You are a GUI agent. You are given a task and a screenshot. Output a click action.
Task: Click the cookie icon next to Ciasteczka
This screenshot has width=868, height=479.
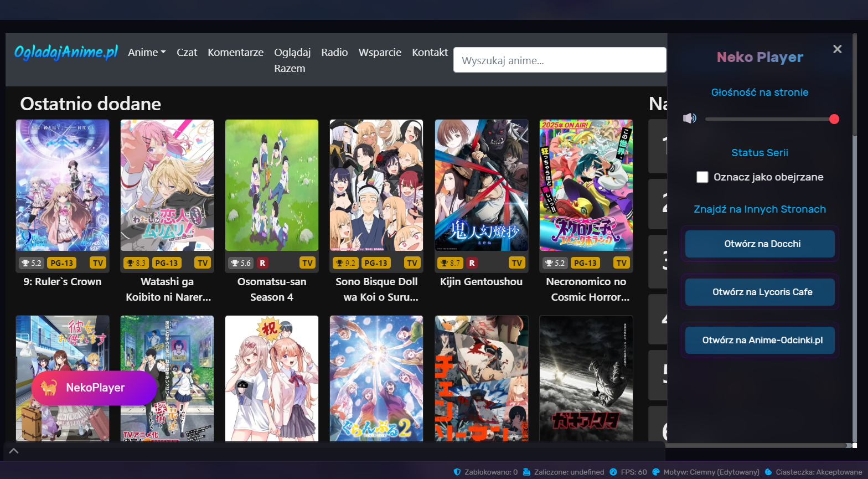(x=768, y=472)
